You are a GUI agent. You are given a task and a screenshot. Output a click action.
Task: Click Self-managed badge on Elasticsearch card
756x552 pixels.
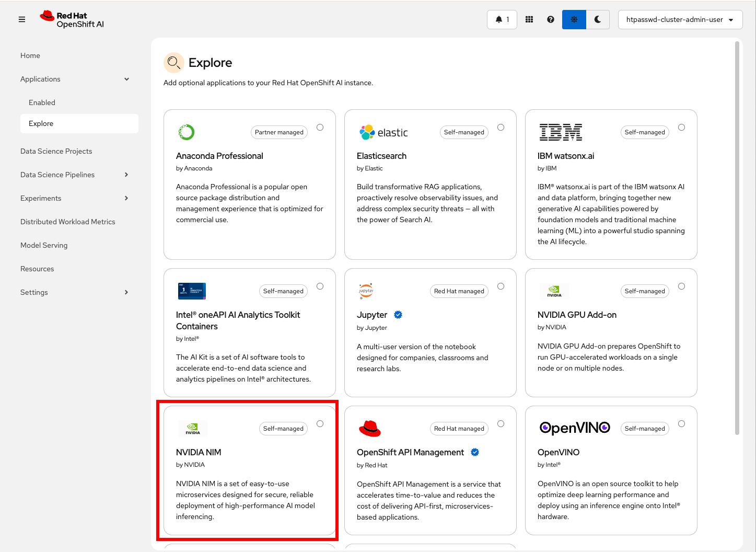464,132
